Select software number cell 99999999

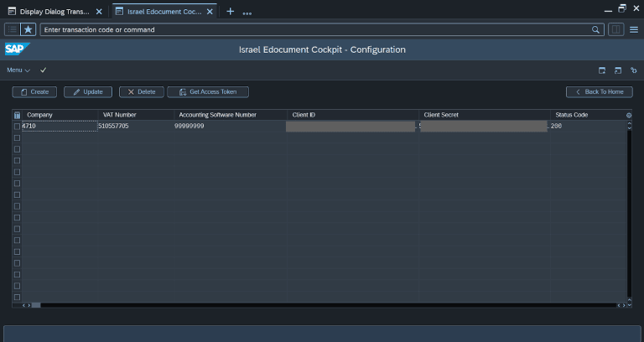(x=231, y=126)
